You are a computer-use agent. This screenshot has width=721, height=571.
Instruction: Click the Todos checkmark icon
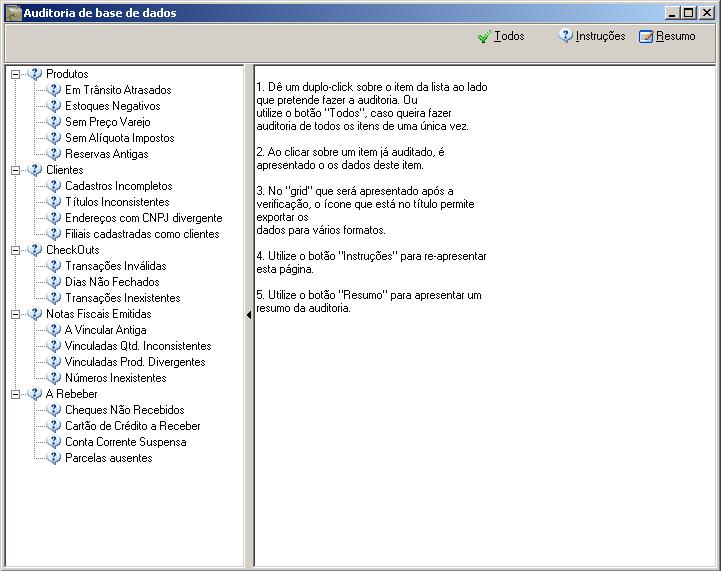484,36
